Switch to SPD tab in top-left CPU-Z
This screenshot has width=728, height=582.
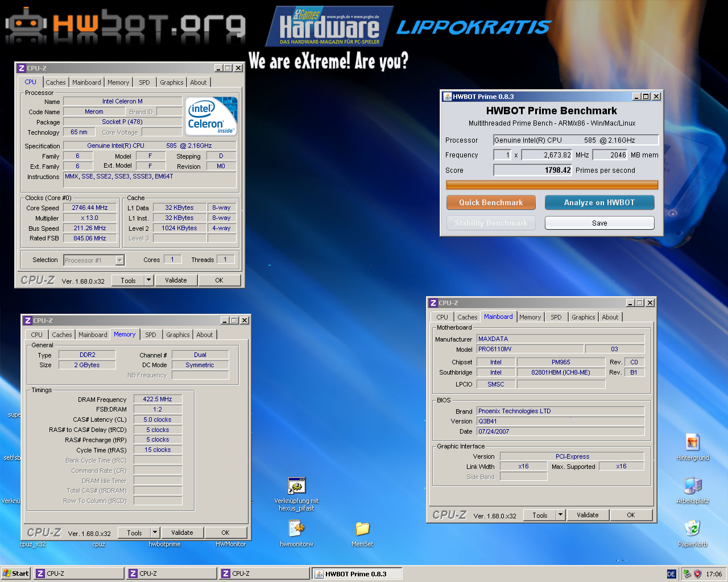click(x=144, y=82)
